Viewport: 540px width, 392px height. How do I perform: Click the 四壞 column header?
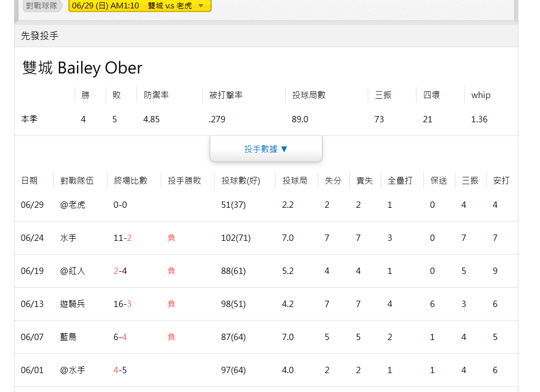[431, 95]
